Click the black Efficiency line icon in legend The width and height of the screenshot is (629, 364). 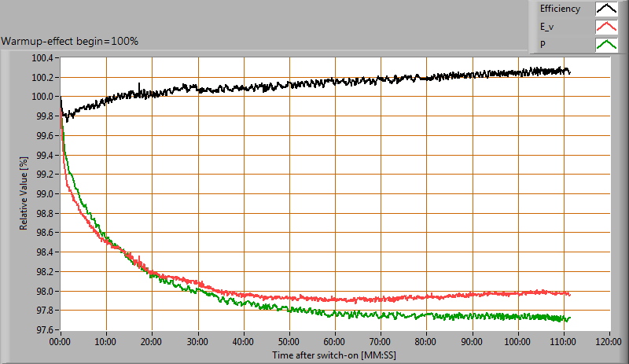pos(605,9)
